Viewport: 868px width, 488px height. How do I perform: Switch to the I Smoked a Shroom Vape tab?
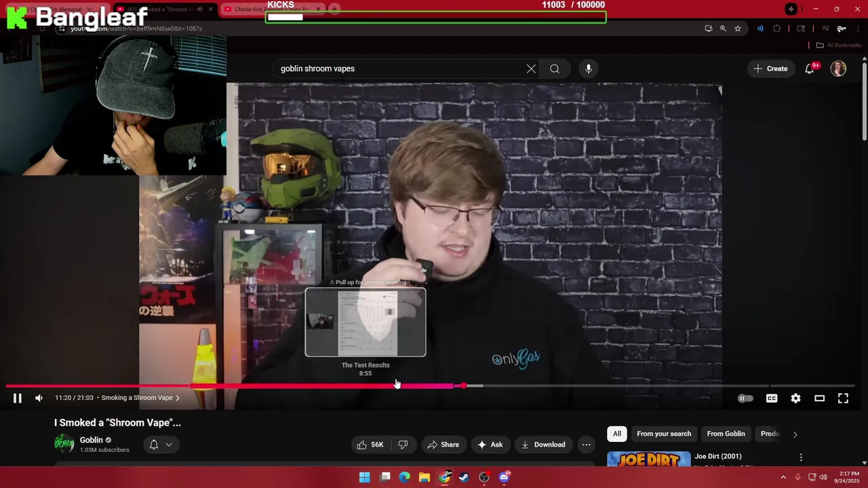click(x=166, y=9)
